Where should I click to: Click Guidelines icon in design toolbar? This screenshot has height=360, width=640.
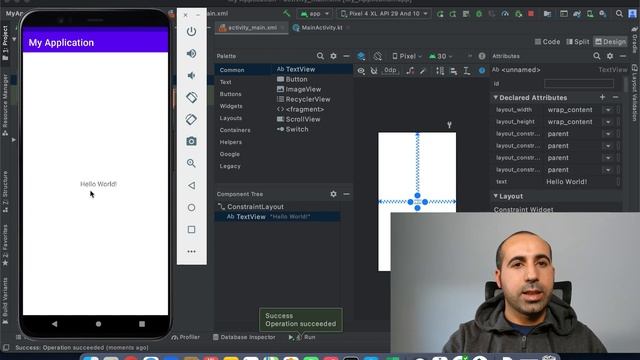(x=467, y=71)
